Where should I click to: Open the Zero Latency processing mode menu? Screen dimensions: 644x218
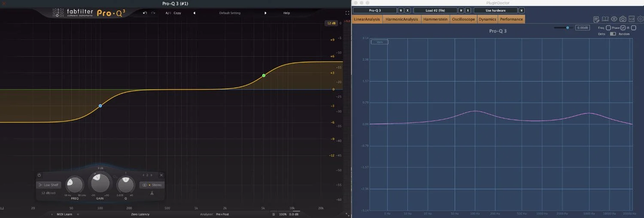pyautogui.click(x=140, y=214)
